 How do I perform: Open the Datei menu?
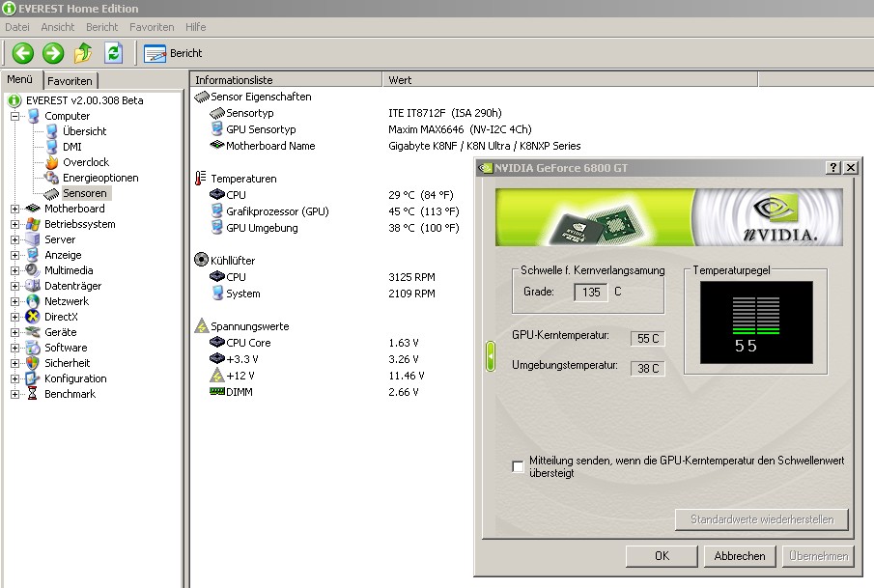click(x=17, y=27)
